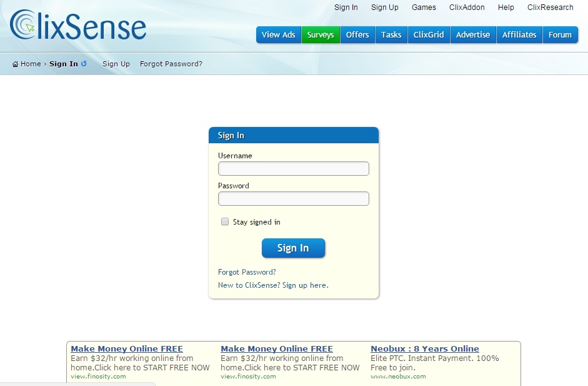This screenshot has height=386, width=588.
Task: Open the Forum tab
Action: tap(561, 35)
